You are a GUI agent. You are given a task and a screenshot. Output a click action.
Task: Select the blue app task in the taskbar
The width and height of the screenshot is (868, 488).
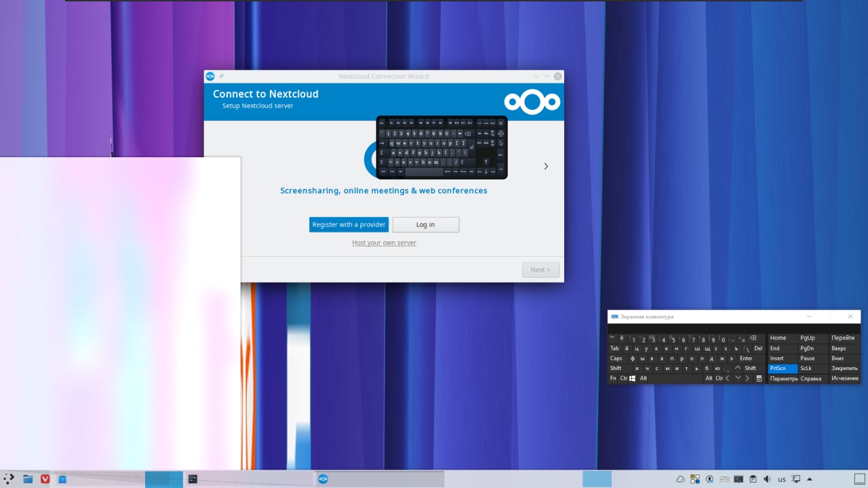[62, 479]
